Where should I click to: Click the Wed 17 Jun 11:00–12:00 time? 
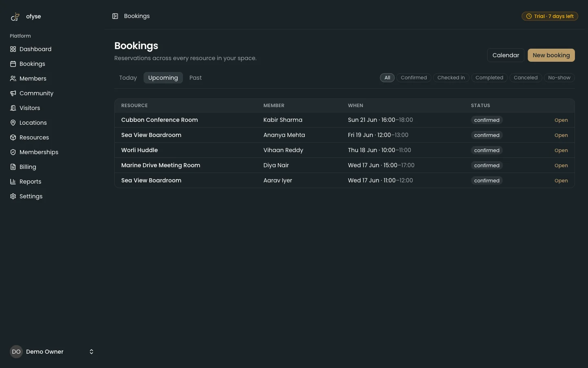click(380, 180)
